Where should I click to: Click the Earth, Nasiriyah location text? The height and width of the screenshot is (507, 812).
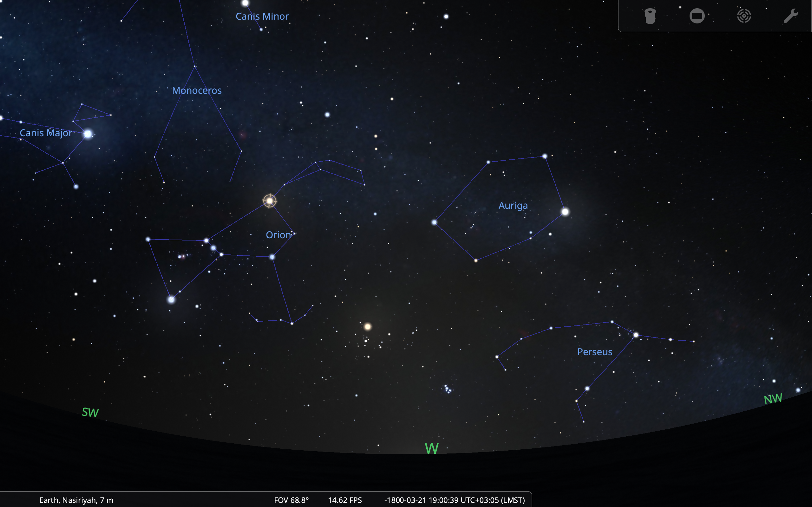[x=76, y=500]
